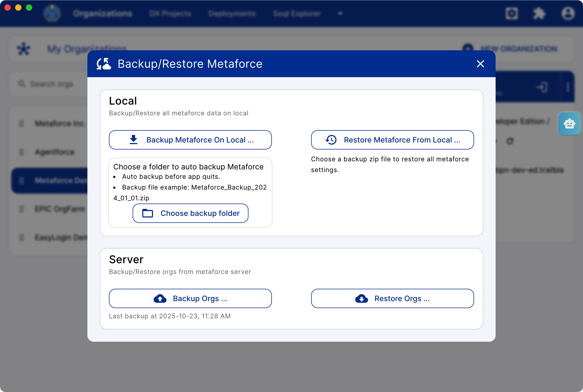
Task: Open the user account icon
Action: point(568,13)
